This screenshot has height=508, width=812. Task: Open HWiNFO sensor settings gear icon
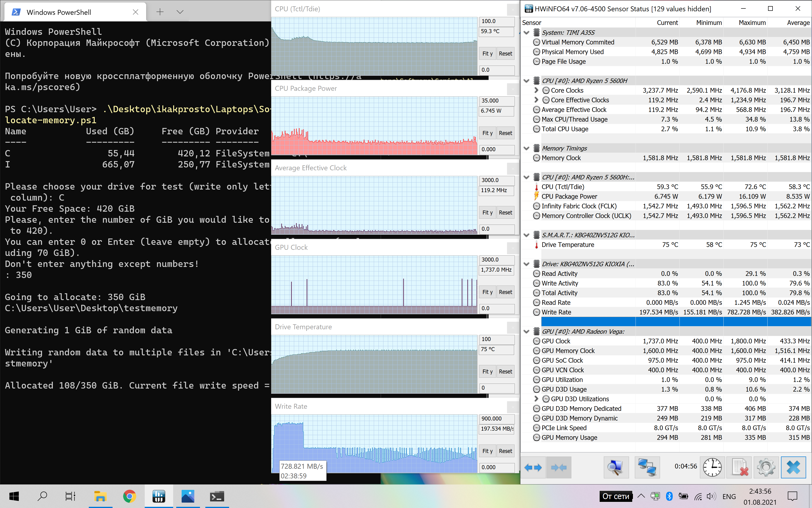766,467
